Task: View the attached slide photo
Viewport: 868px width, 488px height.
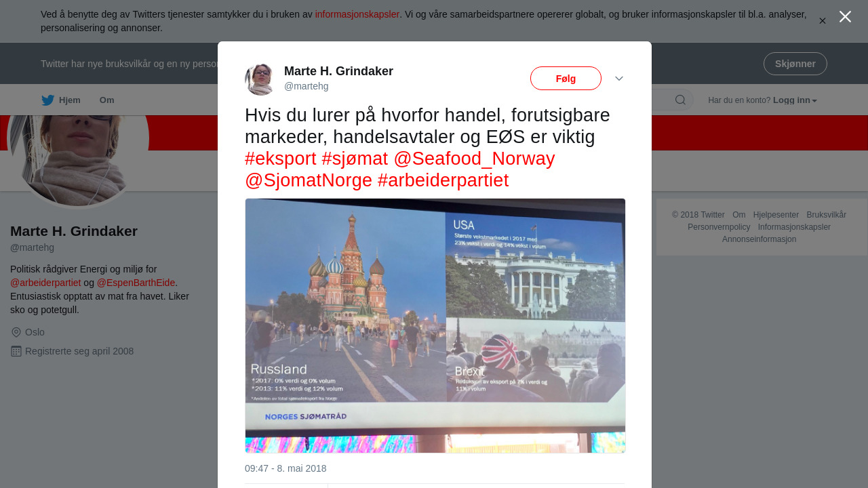Action: (x=435, y=326)
